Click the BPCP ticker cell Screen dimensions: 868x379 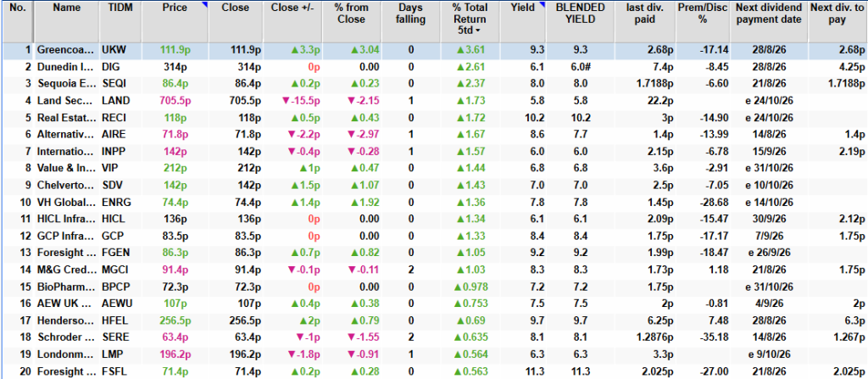tap(115, 287)
